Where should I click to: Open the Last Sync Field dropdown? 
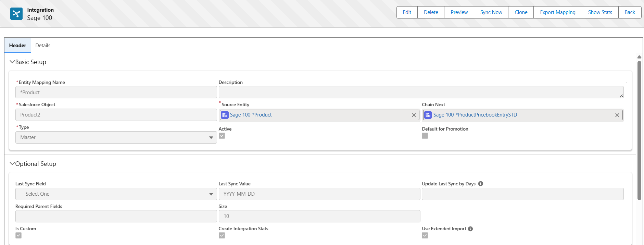click(116, 194)
